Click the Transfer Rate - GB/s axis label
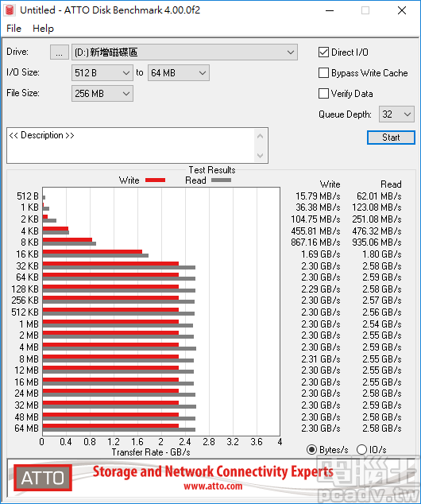Screen dimensions: 421x504 (x=151, y=452)
